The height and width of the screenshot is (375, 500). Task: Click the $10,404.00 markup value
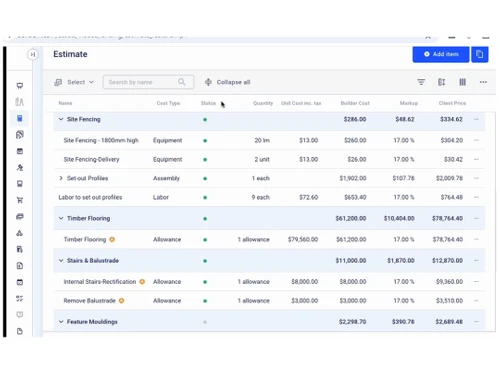click(x=399, y=218)
